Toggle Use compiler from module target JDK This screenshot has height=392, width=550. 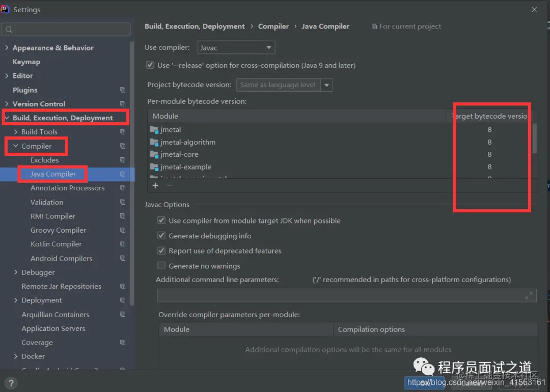(x=161, y=220)
